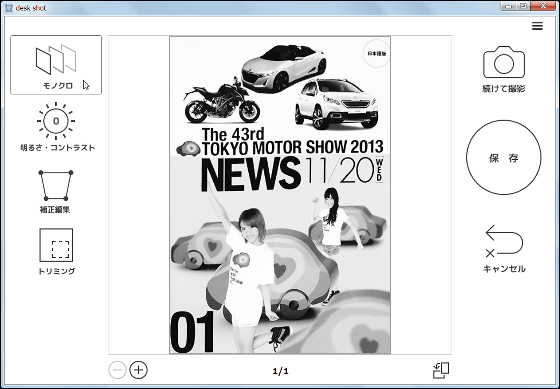Screen dimensions: 560x389
Task: Click the 続けて撮影 camera icon
Action: tap(504, 62)
